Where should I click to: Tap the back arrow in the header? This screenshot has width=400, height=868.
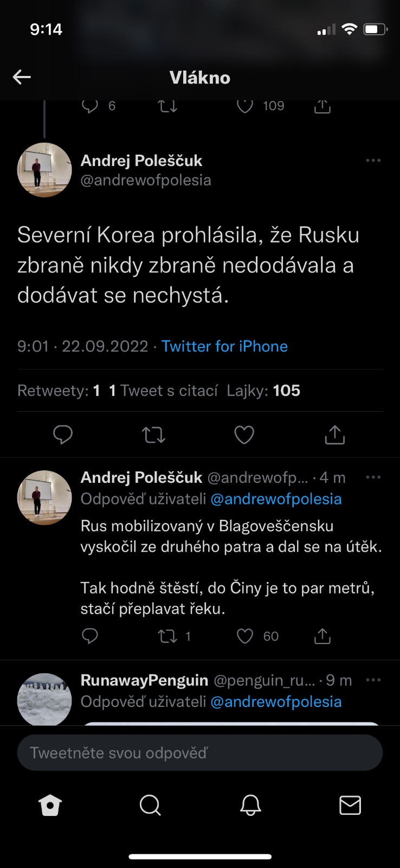coord(22,77)
